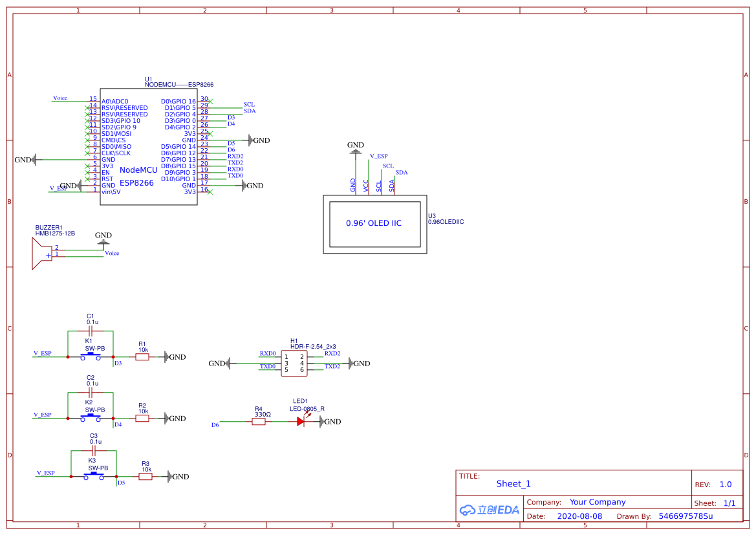
Task: Select resistor R1 symbol
Action: tap(142, 357)
